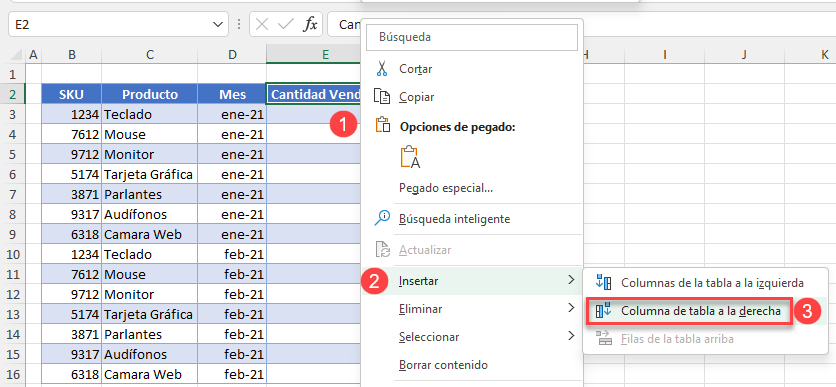Click the Camara Web cell in row 9
Screen dimensions: 836x387
[x=149, y=235]
